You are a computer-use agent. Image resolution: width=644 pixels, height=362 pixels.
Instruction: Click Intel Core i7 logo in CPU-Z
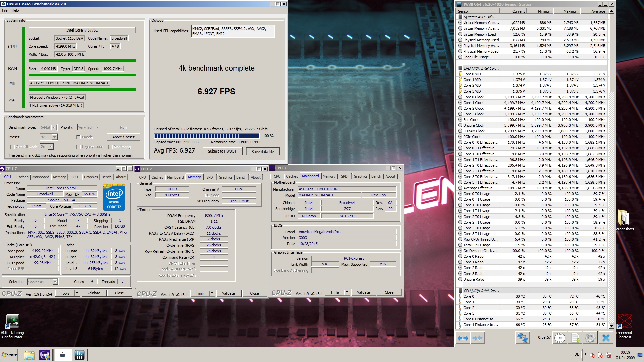(x=114, y=197)
